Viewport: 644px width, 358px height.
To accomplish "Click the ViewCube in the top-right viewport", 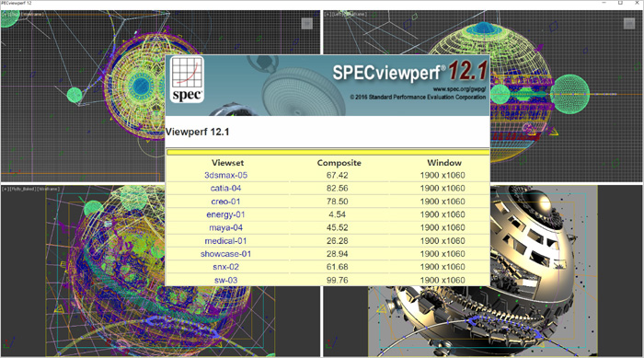I will click(x=628, y=23).
